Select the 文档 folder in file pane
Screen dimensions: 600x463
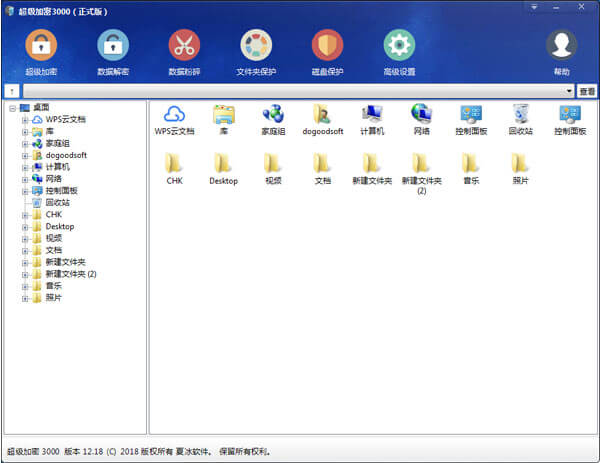pos(323,169)
